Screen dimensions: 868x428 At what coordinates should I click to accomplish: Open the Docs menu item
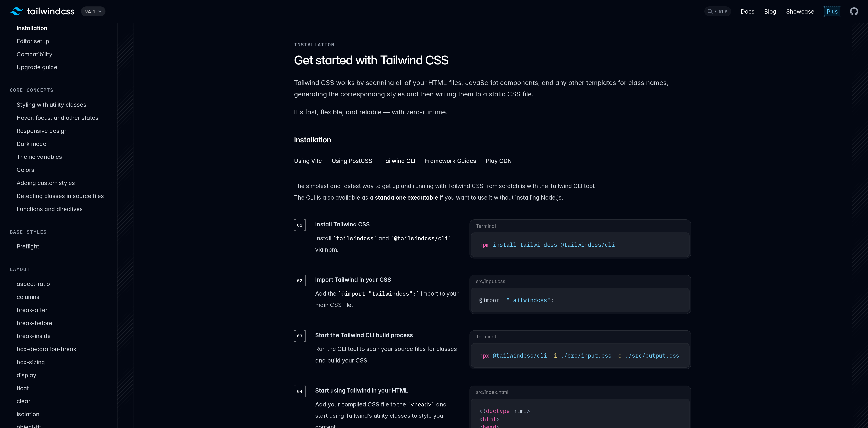pos(747,11)
